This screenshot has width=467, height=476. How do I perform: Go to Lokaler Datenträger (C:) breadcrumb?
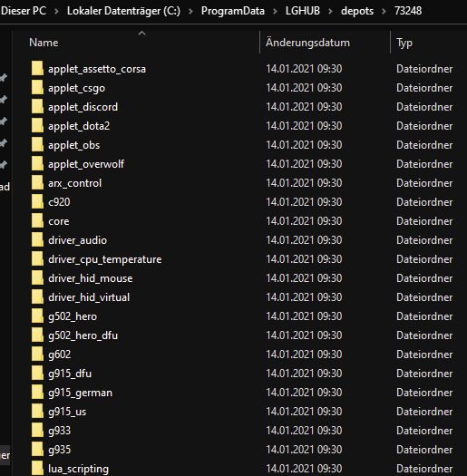pyautogui.click(x=123, y=11)
